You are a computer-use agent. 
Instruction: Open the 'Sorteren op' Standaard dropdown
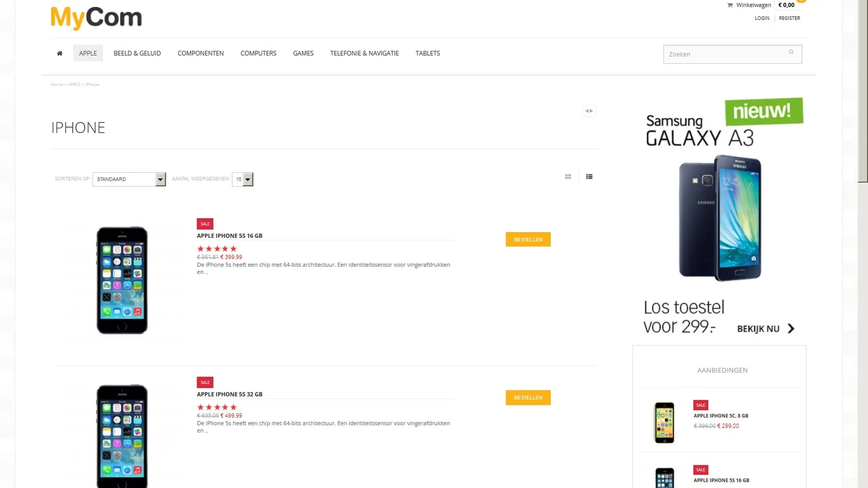(129, 179)
